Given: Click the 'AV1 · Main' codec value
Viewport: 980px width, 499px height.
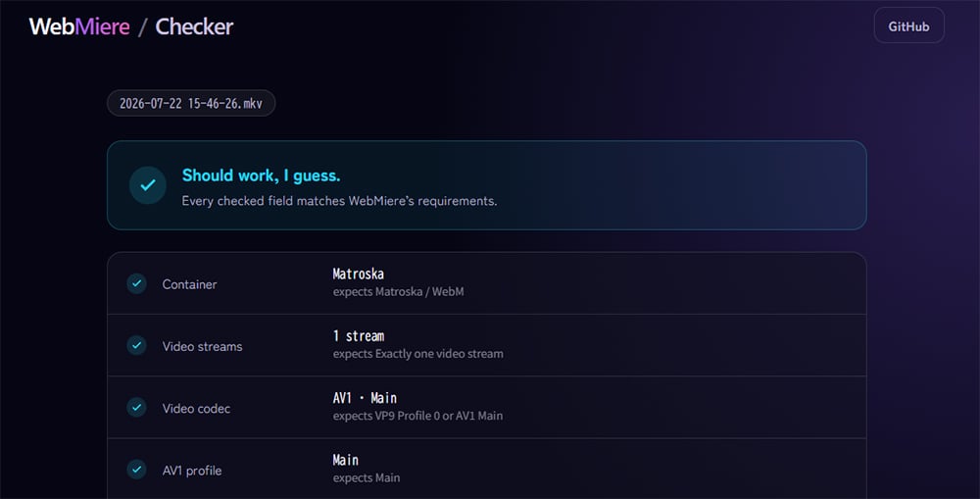Looking at the screenshot, I should [365, 398].
